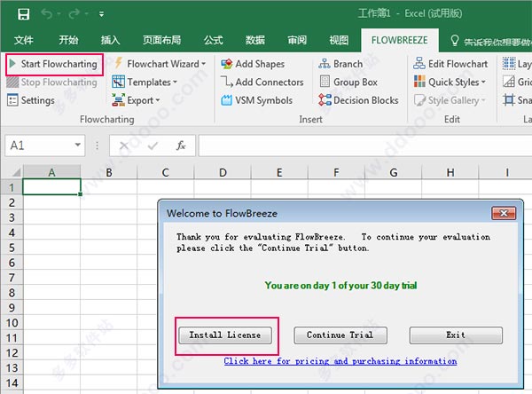Click the formula bar confirm checkmark icon
532x394 pixels.
pos(153,146)
